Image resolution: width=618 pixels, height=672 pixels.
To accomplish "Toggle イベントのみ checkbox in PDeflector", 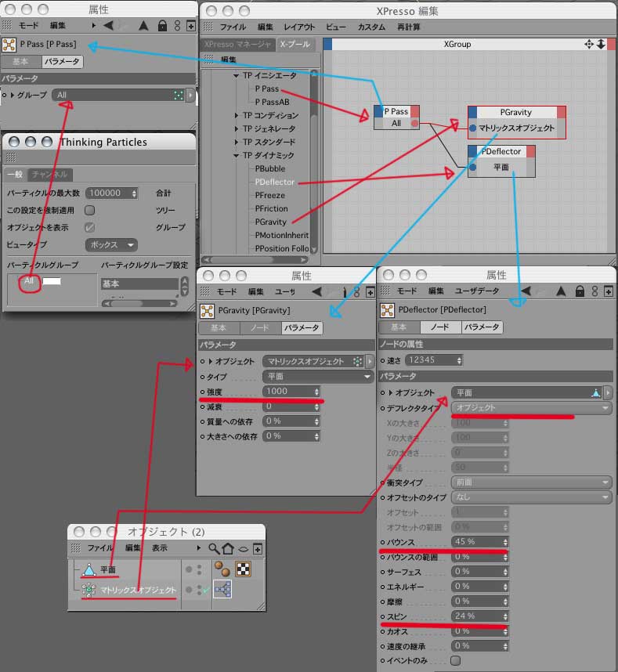I will pos(456,660).
